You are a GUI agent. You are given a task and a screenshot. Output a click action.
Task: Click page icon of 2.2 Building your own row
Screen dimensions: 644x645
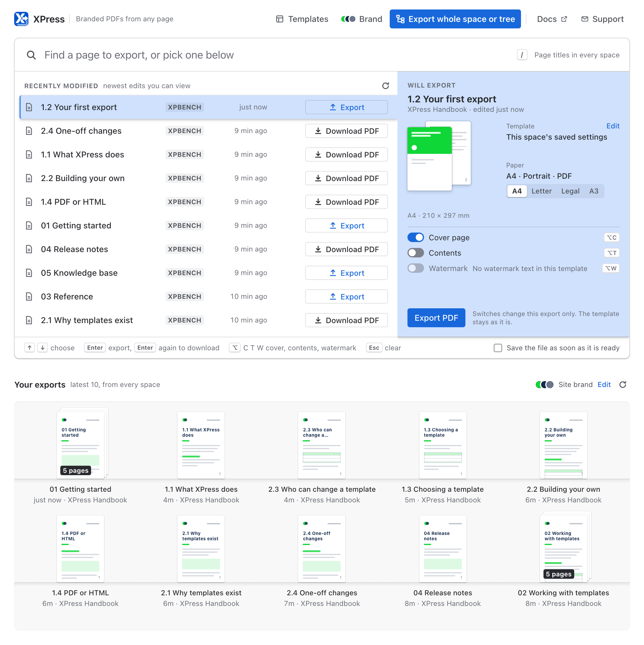[29, 178]
